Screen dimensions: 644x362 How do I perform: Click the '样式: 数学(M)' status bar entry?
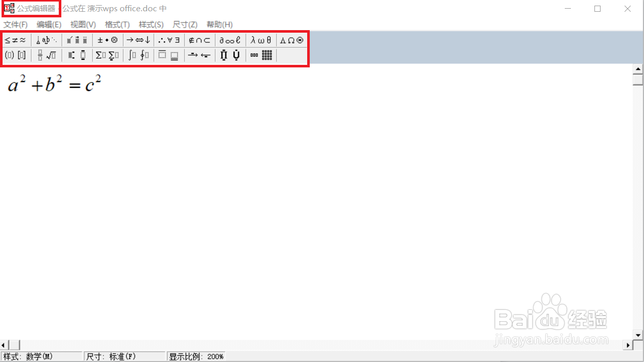coord(41,356)
